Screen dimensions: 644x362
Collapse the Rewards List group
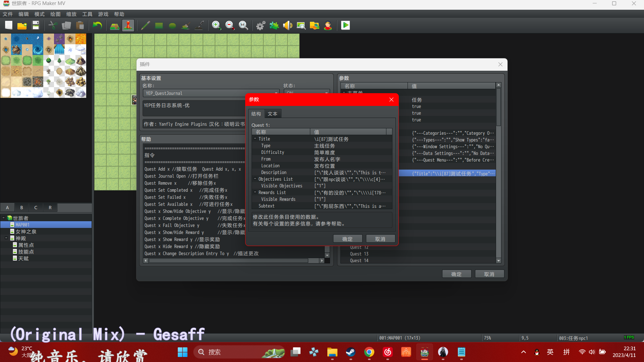click(255, 192)
